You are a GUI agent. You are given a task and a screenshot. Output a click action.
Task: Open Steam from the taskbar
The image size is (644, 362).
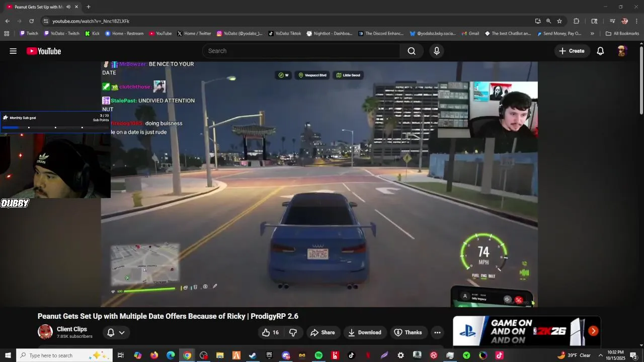click(253, 355)
